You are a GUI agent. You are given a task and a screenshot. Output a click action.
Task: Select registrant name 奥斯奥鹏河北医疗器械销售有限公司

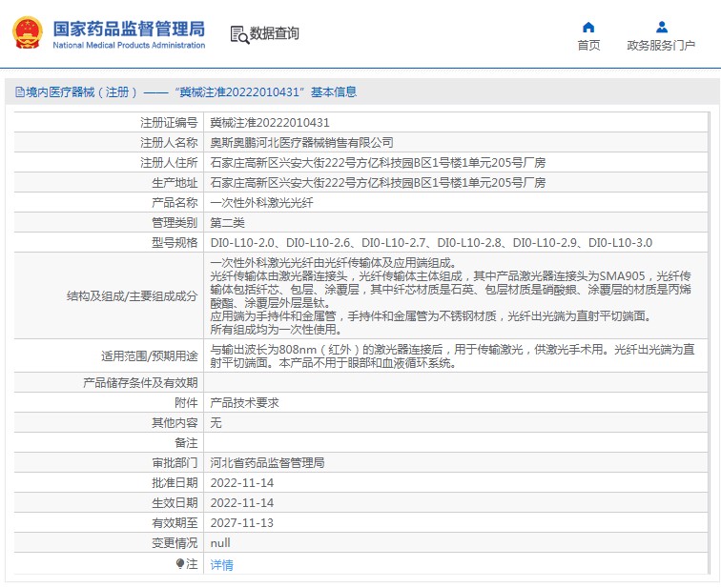pos(301,142)
